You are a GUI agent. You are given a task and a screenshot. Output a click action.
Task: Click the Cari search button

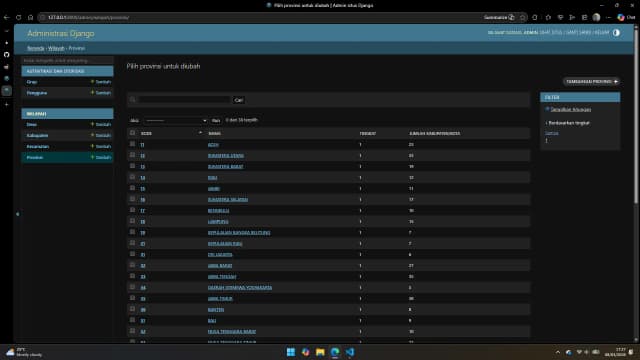238,100
